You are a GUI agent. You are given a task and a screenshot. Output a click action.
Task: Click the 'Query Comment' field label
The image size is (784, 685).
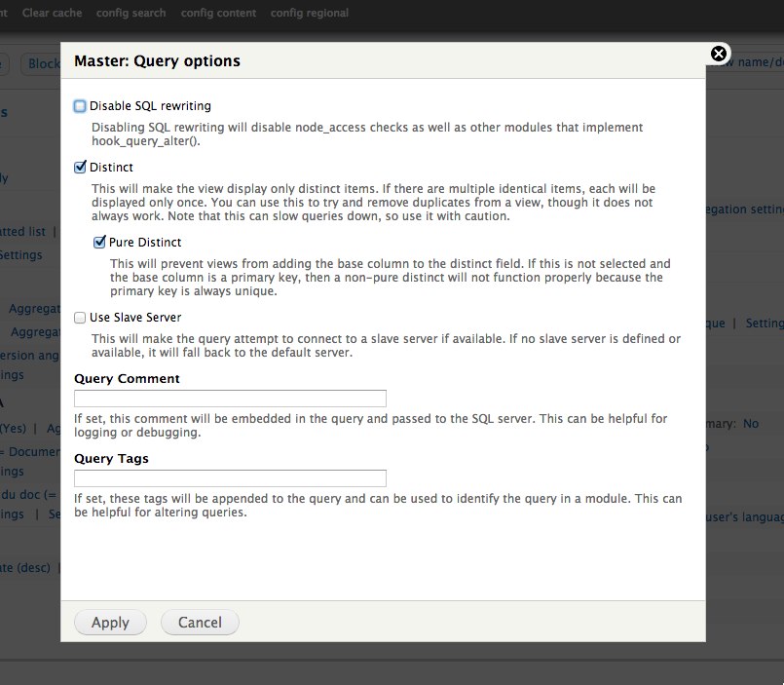click(x=127, y=379)
